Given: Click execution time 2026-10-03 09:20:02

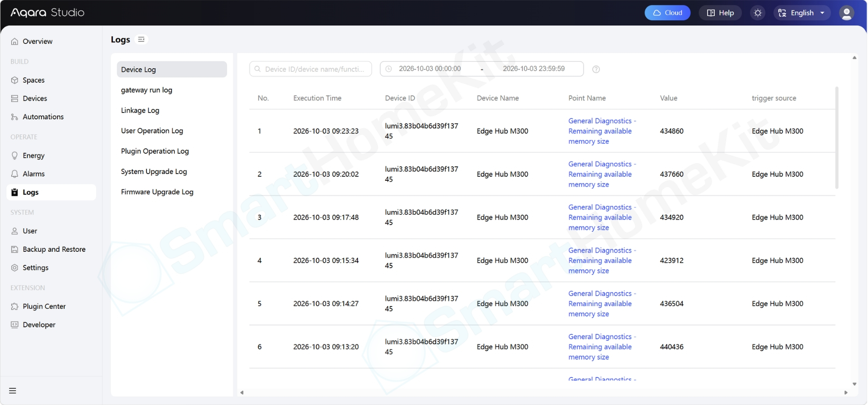Looking at the screenshot, I should (x=326, y=174).
